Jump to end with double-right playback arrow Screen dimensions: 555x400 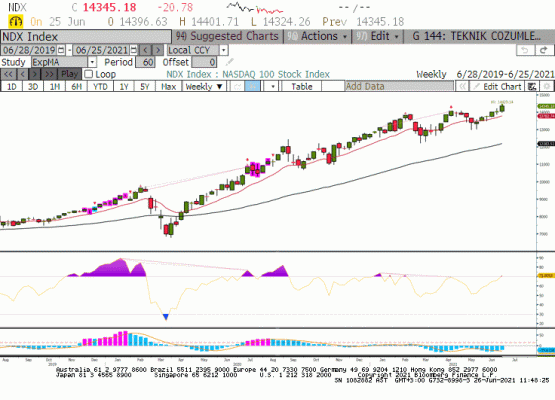(x=49, y=74)
